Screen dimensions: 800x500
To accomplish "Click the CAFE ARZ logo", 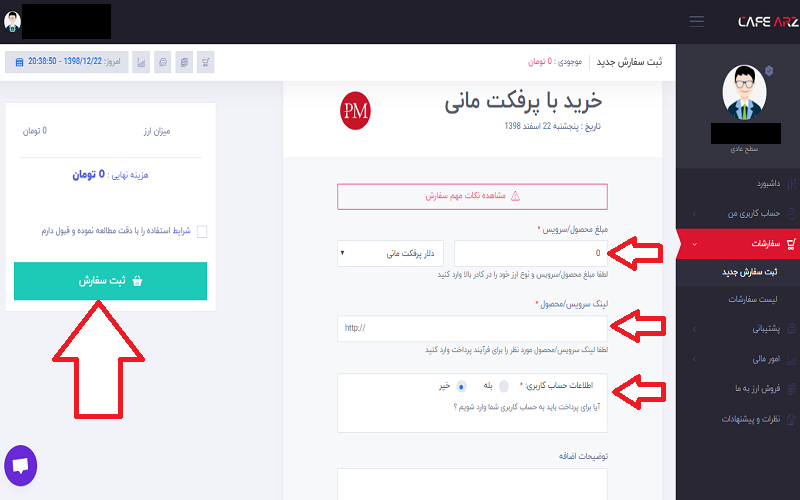I will click(768, 22).
